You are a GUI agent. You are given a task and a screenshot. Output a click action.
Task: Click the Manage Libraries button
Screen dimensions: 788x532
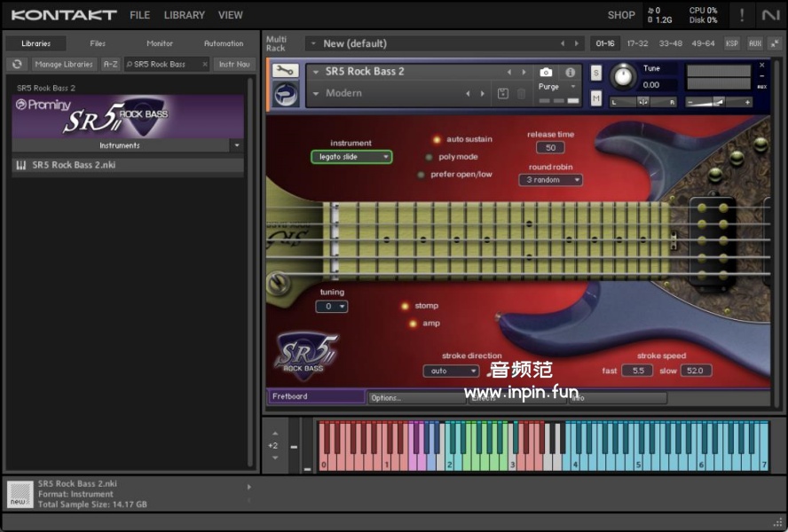coord(64,64)
